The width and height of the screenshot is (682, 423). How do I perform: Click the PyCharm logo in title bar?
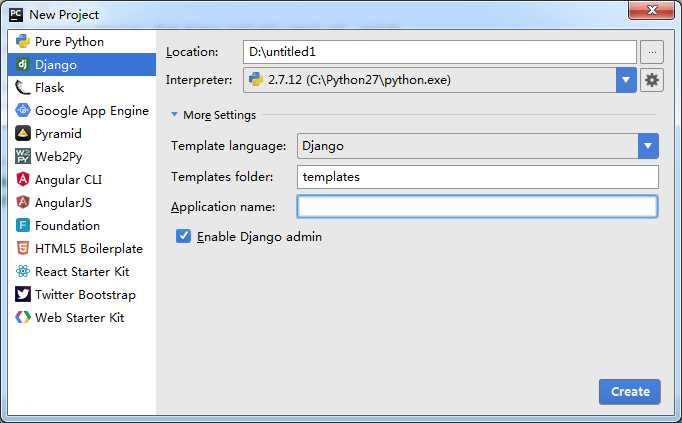(16, 14)
